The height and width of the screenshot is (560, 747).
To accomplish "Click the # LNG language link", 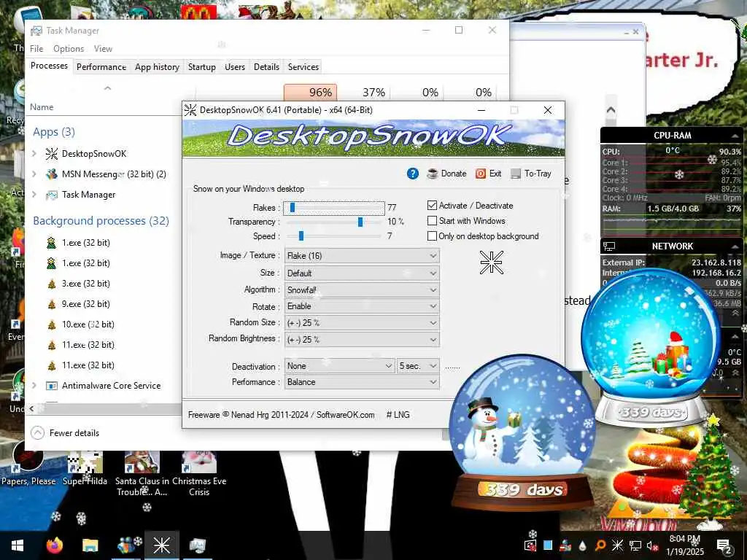I will point(398,415).
